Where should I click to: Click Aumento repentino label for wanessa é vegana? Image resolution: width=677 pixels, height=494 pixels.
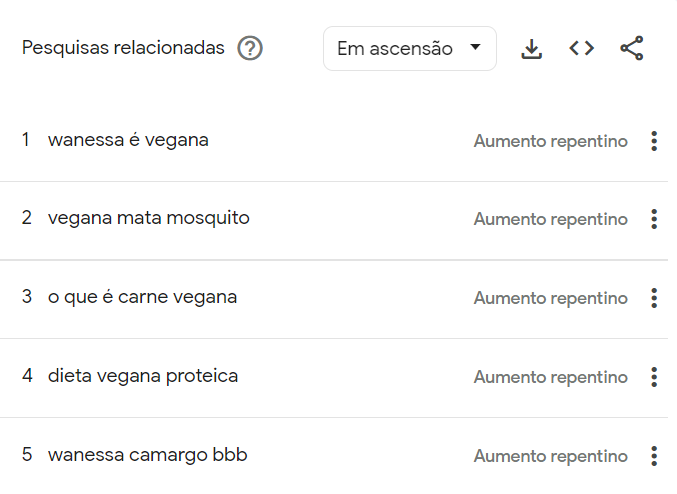click(x=550, y=141)
